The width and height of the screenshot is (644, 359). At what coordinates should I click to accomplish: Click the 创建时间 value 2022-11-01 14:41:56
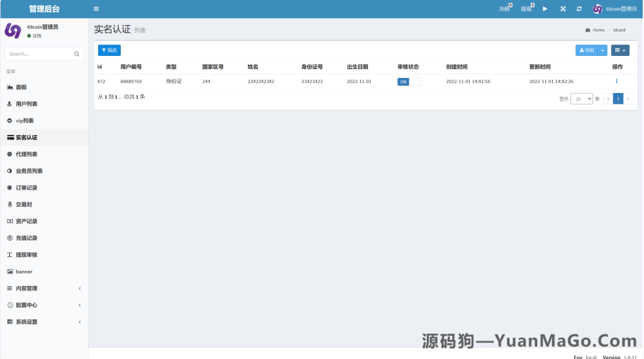[x=468, y=81]
